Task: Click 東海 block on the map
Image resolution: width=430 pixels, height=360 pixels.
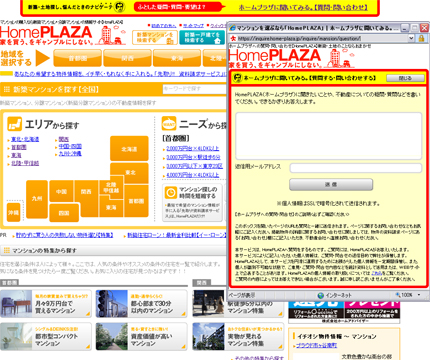Action: tap(111, 207)
